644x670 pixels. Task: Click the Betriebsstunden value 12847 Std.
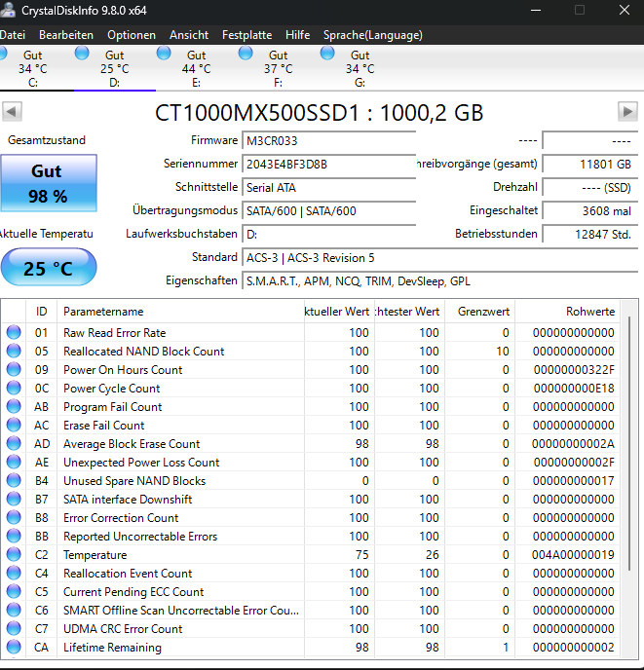590,234
